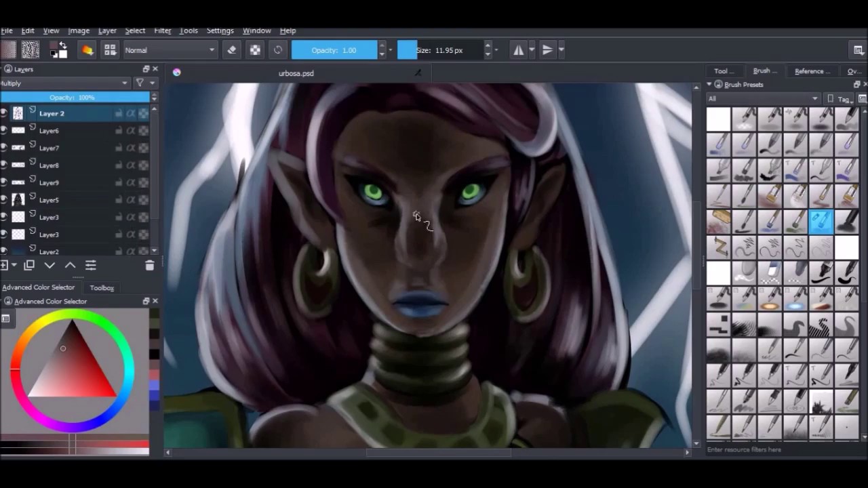Delete the selected layer
This screenshot has width=868, height=488.
tap(150, 266)
